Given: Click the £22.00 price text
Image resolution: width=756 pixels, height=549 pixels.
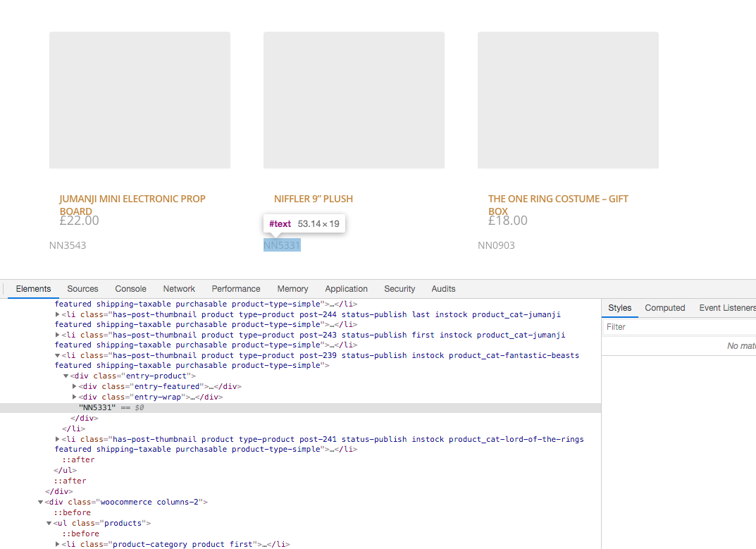Looking at the screenshot, I should (x=79, y=221).
